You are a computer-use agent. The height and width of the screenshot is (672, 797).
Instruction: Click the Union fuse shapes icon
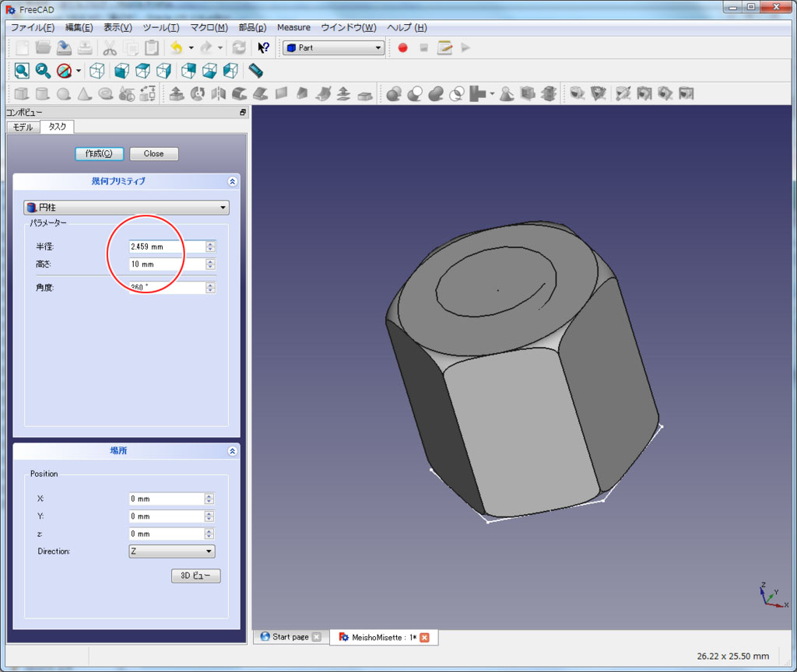436,93
